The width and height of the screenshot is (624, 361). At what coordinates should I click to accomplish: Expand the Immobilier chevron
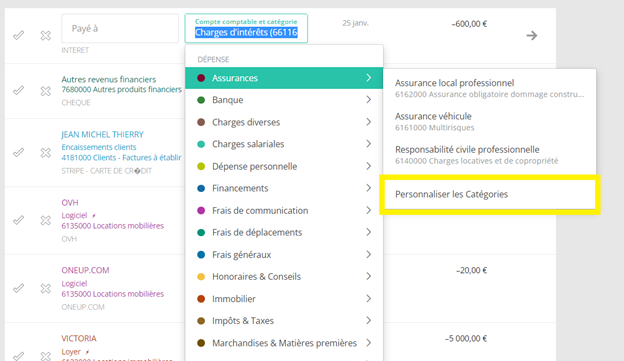click(x=369, y=299)
